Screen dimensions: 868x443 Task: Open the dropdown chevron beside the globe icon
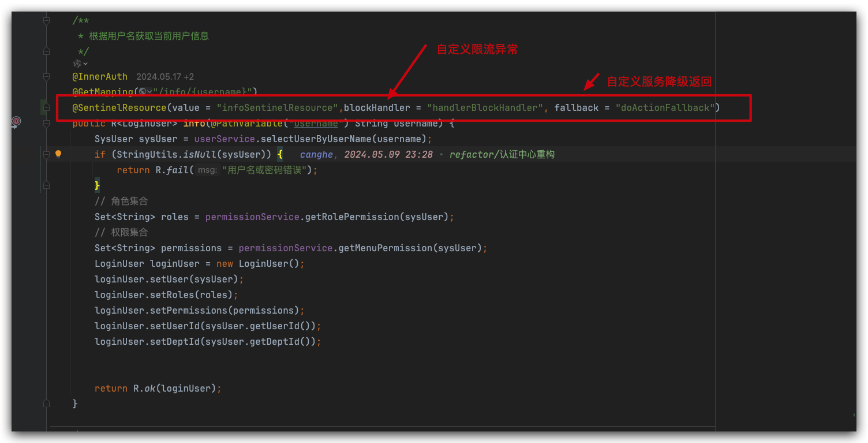149,92
